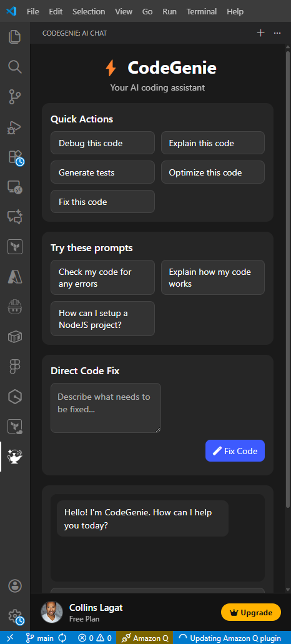Focus the Describe what needs to be fixed textarea
This screenshot has height=644, width=291.
point(106,408)
